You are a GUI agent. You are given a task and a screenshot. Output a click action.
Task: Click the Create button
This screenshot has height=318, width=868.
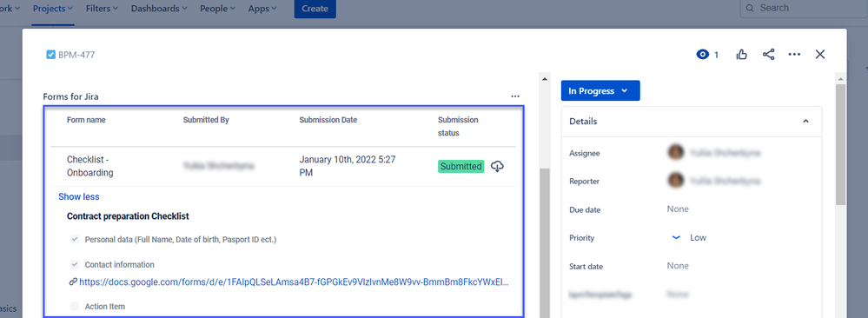pos(315,9)
